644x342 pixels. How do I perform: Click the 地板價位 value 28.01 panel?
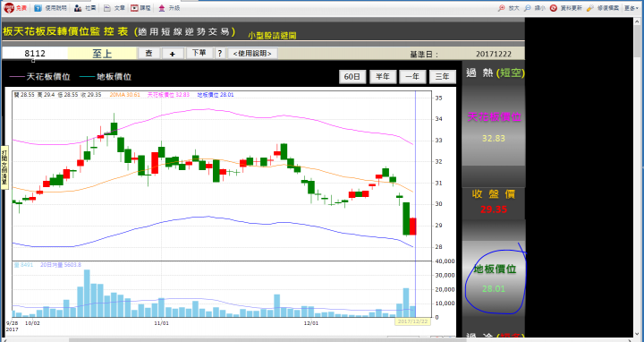pos(493,288)
